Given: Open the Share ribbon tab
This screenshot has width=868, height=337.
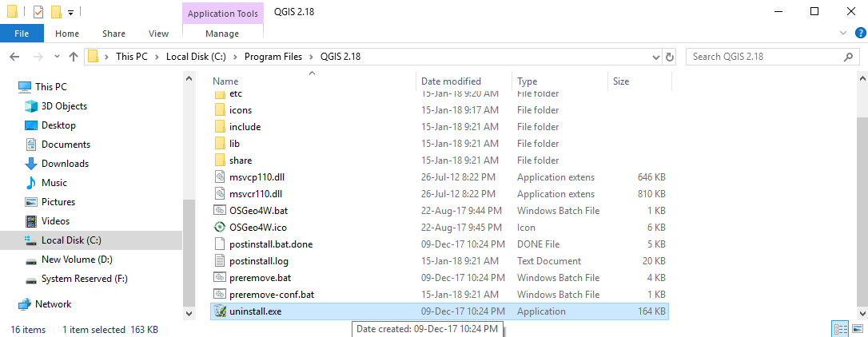Looking at the screenshot, I should coord(113,34).
